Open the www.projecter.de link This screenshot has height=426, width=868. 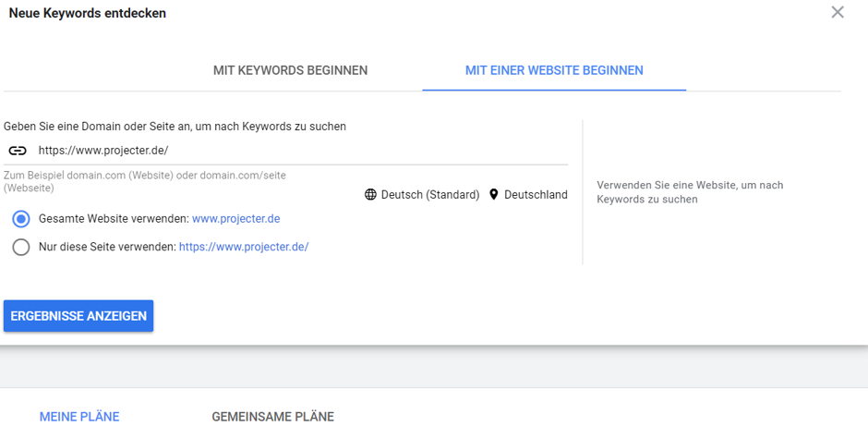pyautogui.click(x=235, y=219)
